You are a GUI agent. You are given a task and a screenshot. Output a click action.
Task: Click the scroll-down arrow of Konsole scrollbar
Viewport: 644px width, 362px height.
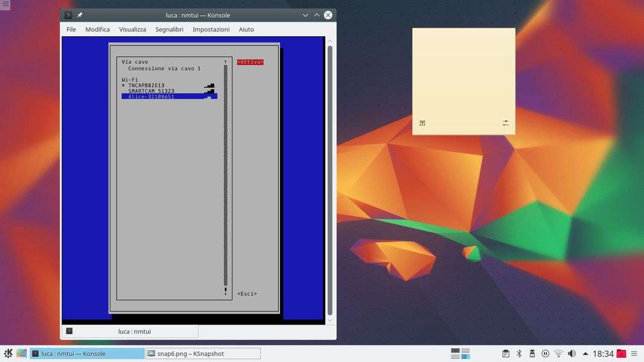coord(330,320)
